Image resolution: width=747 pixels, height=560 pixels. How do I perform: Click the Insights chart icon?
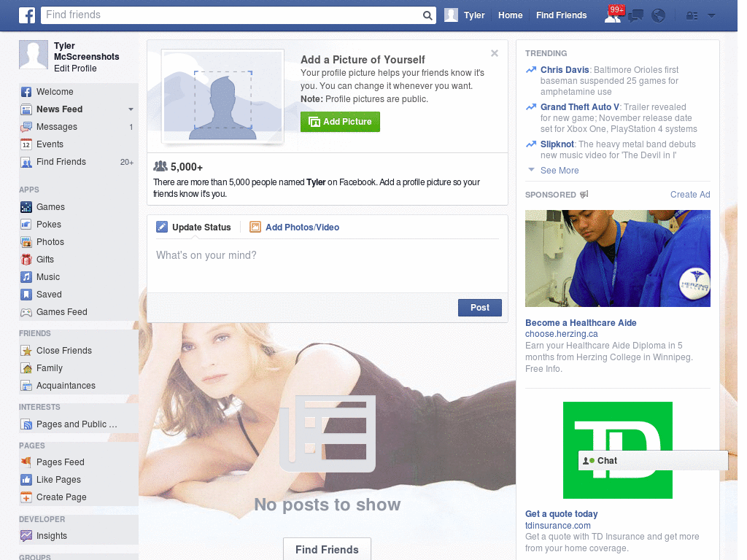point(26,536)
